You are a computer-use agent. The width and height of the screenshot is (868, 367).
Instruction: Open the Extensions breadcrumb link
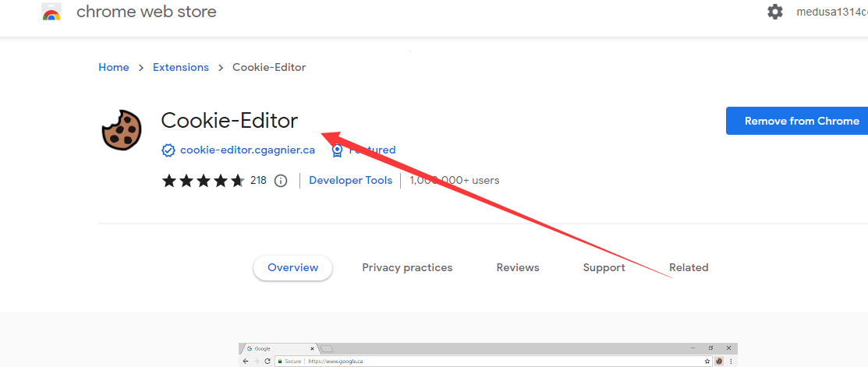pyautogui.click(x=180, y=68)
